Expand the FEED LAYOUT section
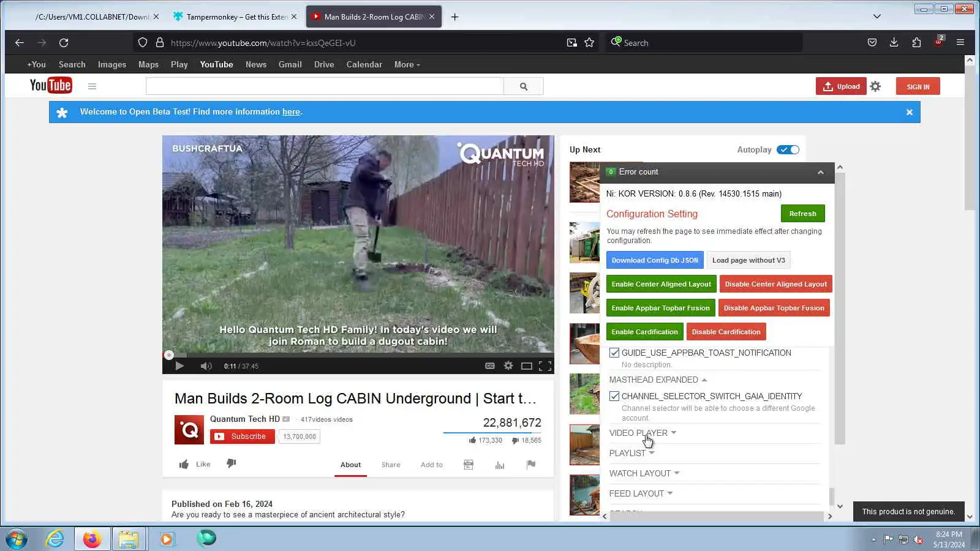Image resolution: width=980 pixels, height=551 pixels. coord(641,493)
